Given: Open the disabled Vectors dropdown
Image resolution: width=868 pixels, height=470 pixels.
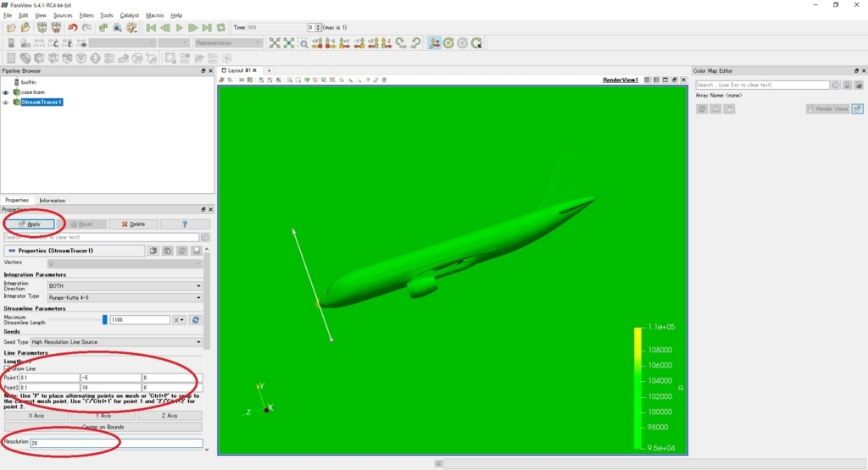Looking at the screenshot, I should click(x=125, y=263).
